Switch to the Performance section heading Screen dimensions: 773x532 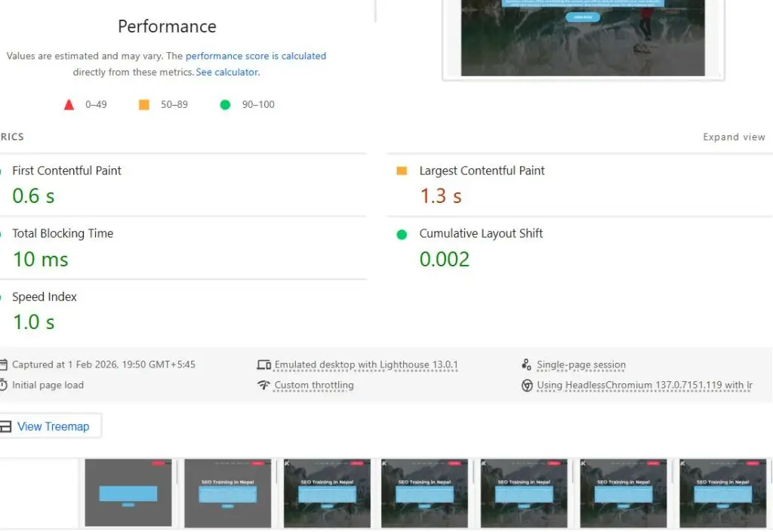tap(166, 26)
